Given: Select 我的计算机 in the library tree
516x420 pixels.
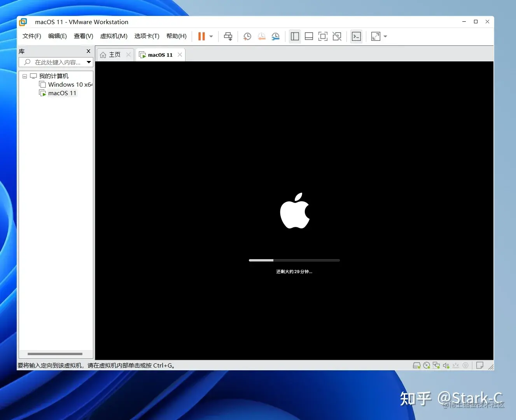Looking at the screenshot, I should point(54,76).
